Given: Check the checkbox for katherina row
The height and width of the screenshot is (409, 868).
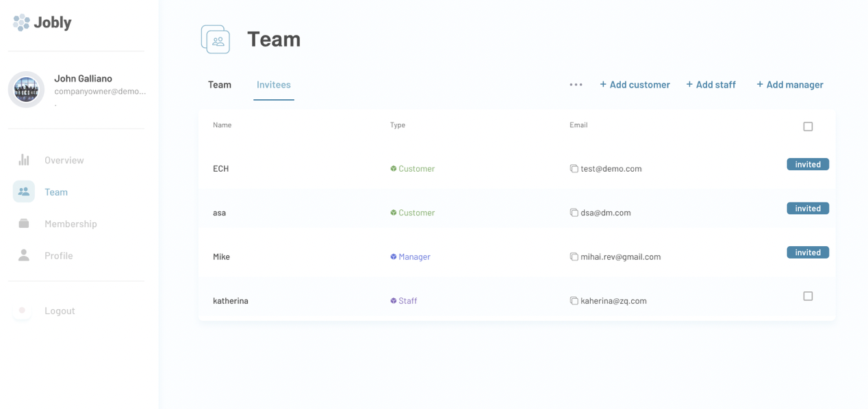Looking at the screenshot, I should pyautogui.click(x=808, y=296).
